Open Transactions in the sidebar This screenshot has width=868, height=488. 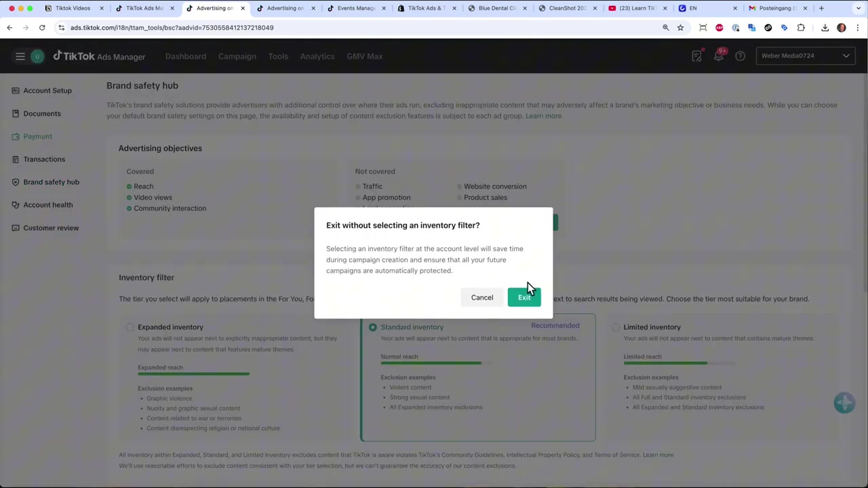coord(44,159)
